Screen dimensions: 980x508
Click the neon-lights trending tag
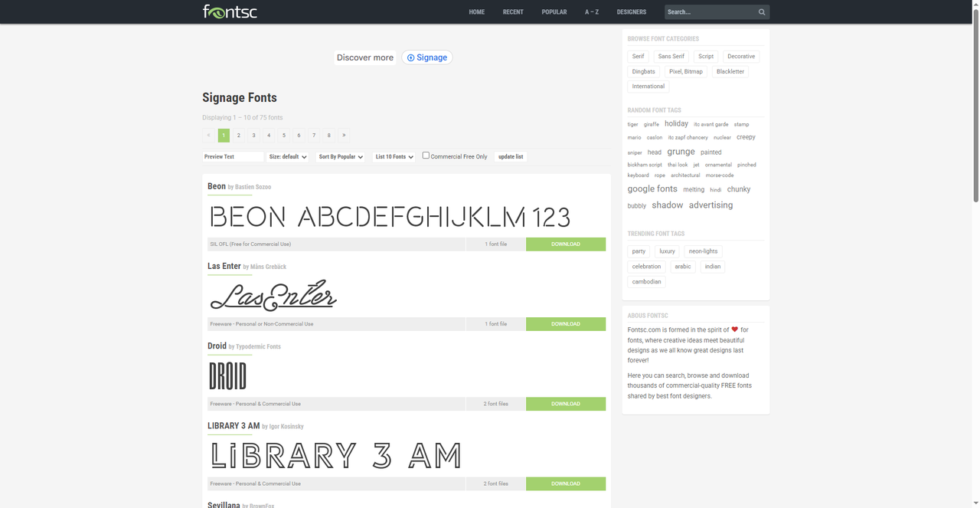click(x=703, y=251)
